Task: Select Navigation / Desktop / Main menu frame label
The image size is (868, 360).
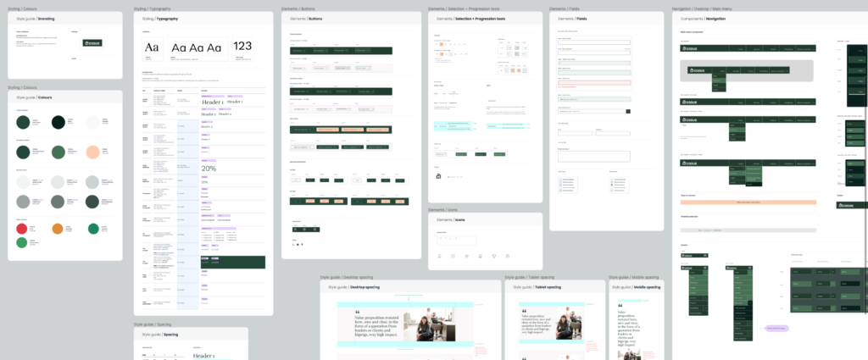Action: point(702,9)
